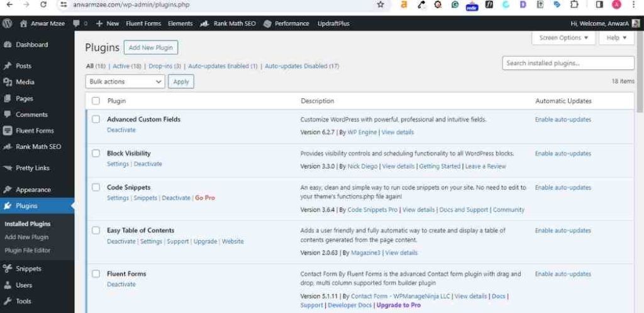Click the WordPress logo in admin bar
The width and height of the screenshot is (644, 313).
click(x=7, y=23)
